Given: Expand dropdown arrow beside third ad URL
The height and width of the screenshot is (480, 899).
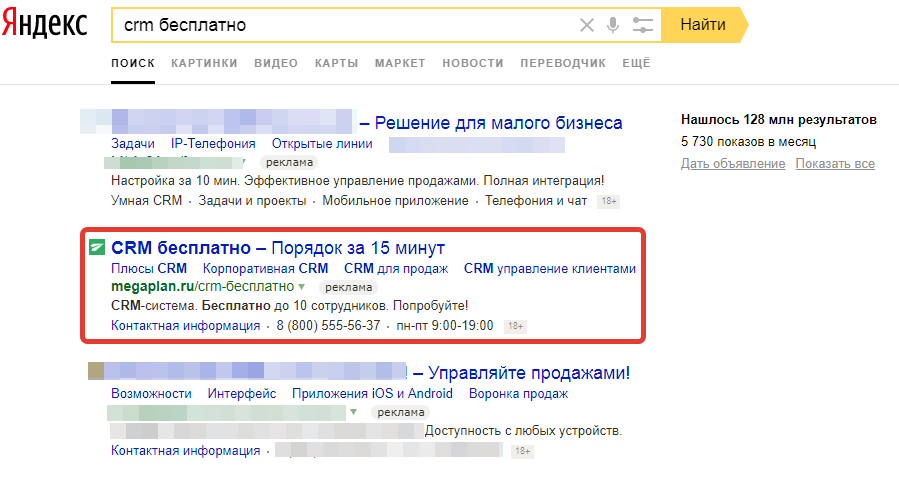Looking at the screenshot, I should (354, 412).
